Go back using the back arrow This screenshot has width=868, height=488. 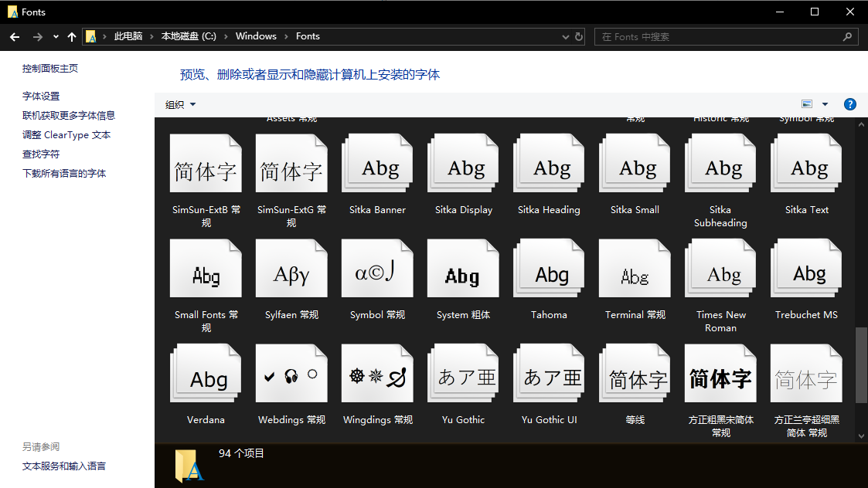[x=15, y=36]
